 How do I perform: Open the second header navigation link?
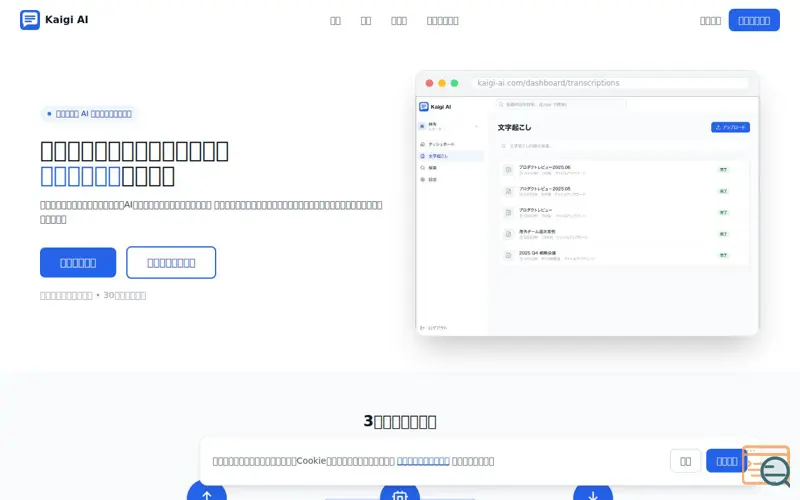[x=366, y=21]
